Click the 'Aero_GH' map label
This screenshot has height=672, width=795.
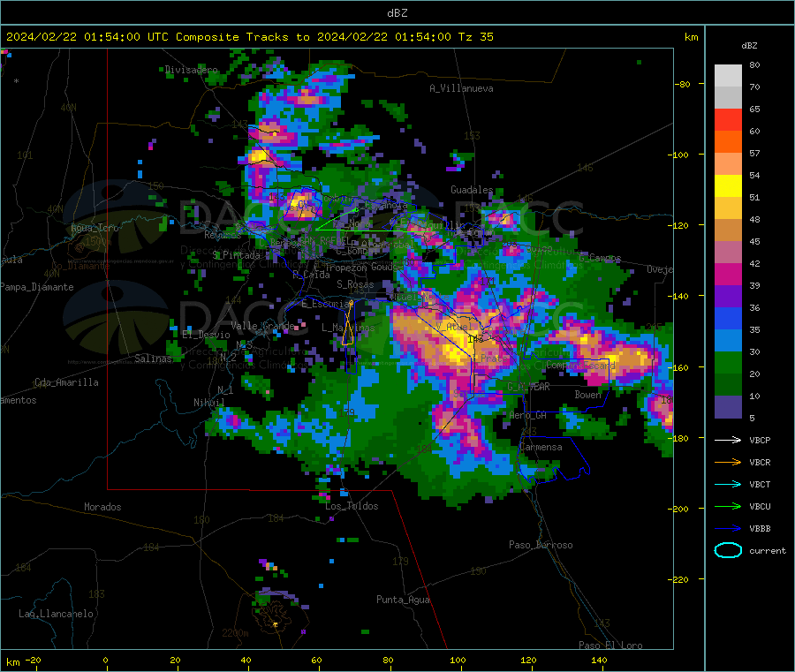point(528,415)
